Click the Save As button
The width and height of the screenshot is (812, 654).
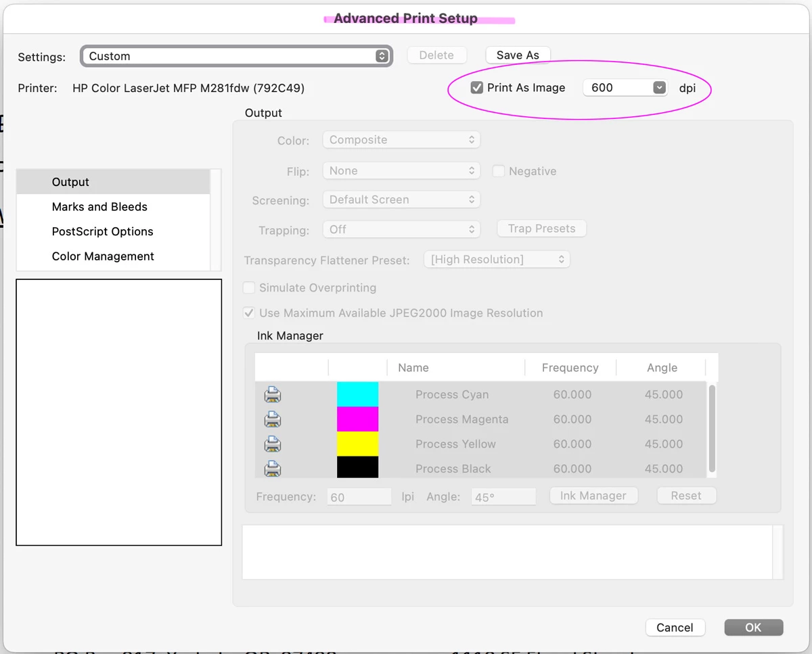(518, 55)
